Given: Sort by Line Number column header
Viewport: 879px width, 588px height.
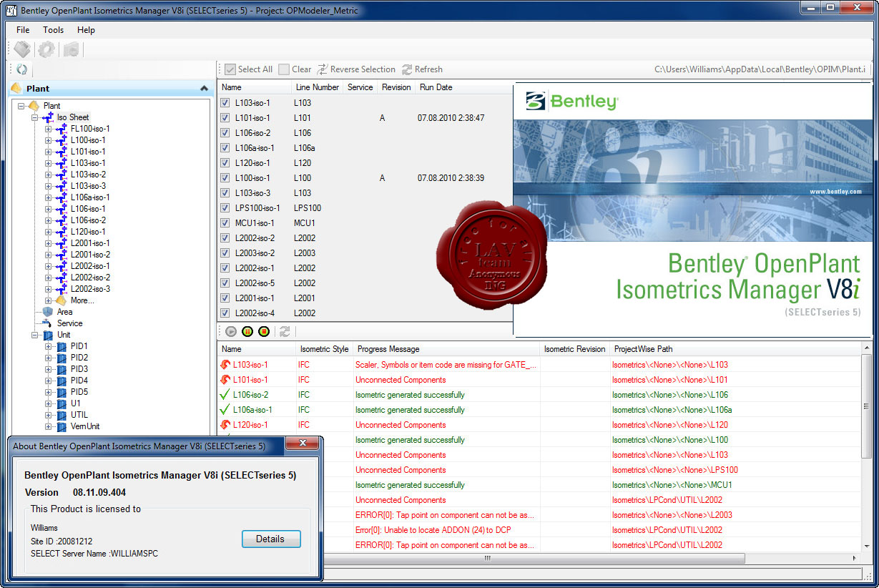Looking at the screenshot, I should click(317, 87).
